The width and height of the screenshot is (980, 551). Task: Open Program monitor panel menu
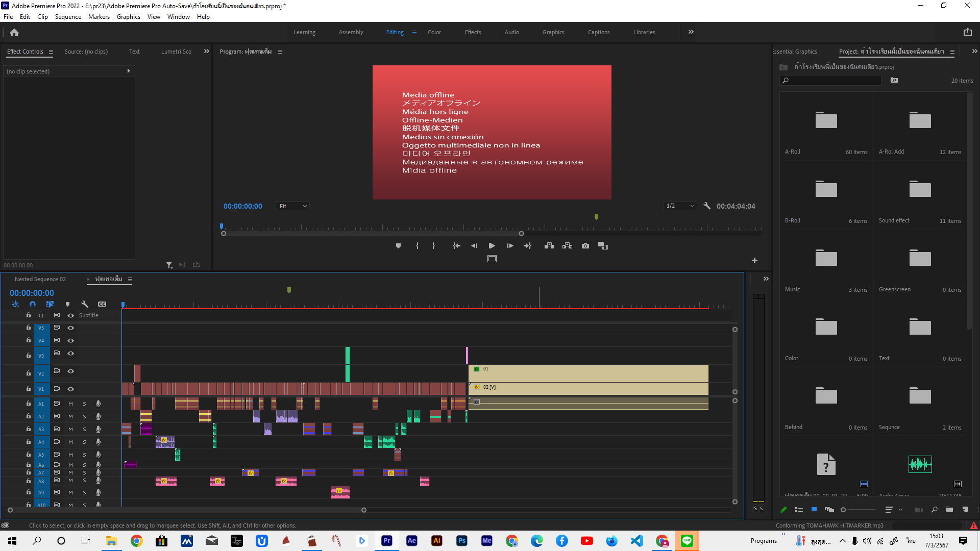coord(280,52)
